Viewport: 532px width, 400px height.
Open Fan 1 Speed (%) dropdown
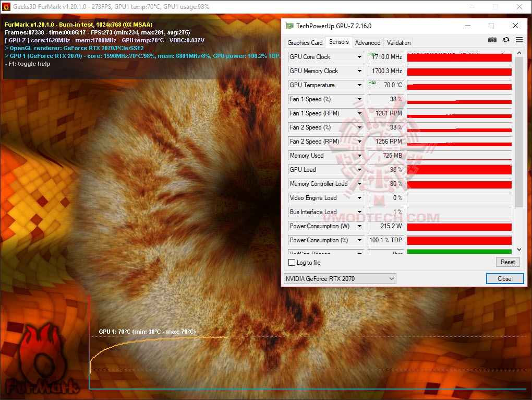(x=359, y=99)
